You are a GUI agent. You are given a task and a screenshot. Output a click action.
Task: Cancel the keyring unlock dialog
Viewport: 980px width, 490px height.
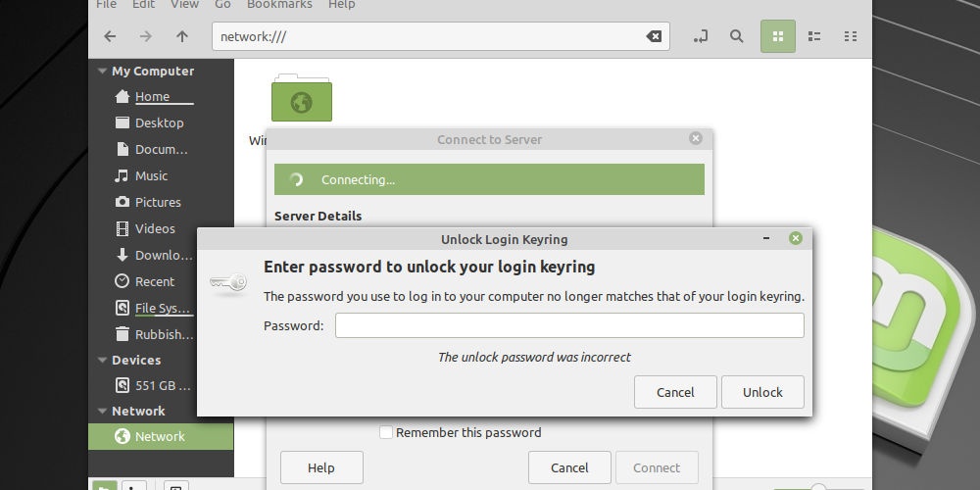tap(675, 392)
